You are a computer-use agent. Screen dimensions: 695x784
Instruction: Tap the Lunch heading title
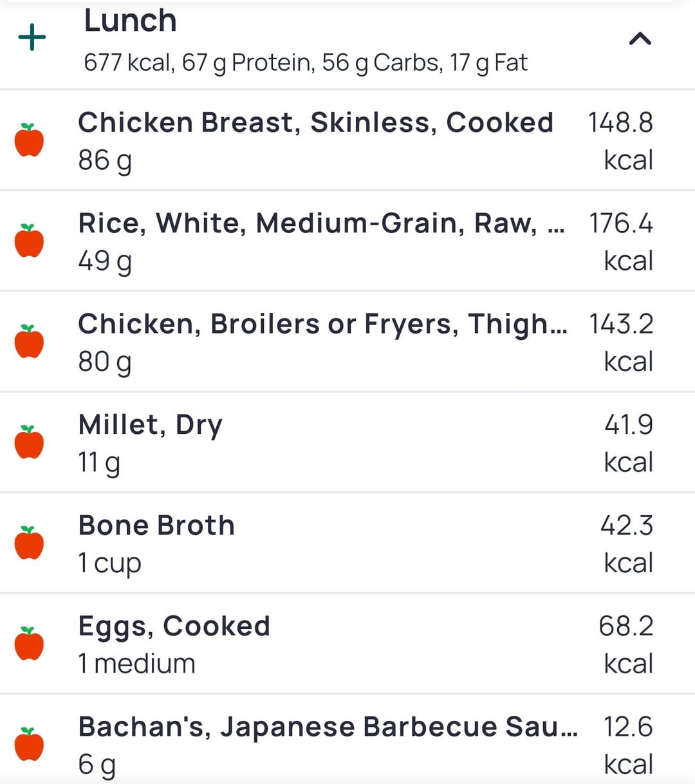point(131,21)
